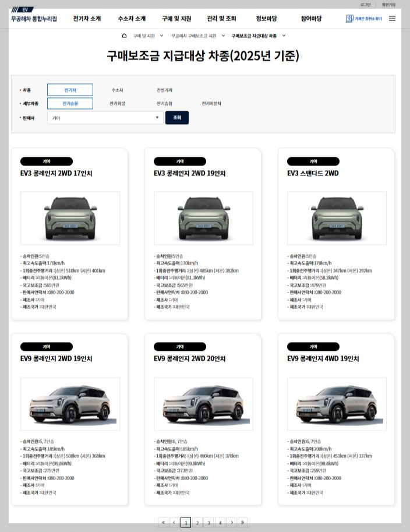410x532 pixels.
Task: Select 전기승합 sub-type option
Action: [x=164, y=104]
